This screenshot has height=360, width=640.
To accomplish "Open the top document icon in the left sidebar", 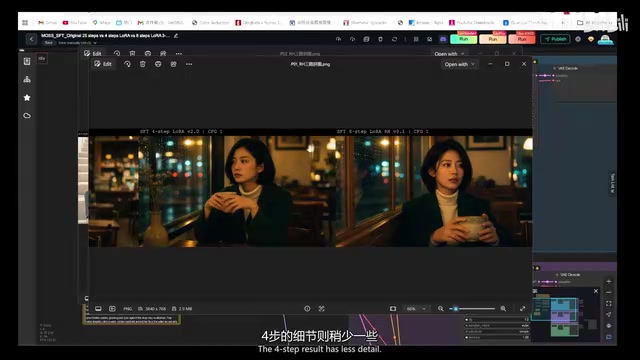I will (x=27, y=61).
